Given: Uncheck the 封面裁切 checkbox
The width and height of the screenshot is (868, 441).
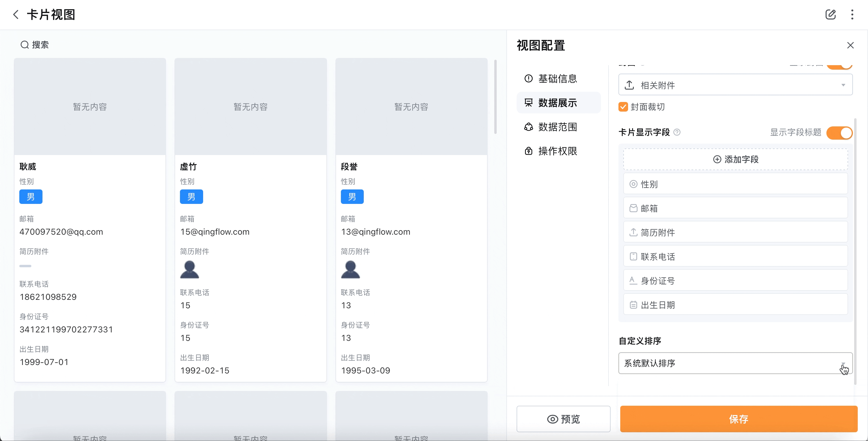Looking at the screenshot, I should pyautogui.click(x=623, y=107).
